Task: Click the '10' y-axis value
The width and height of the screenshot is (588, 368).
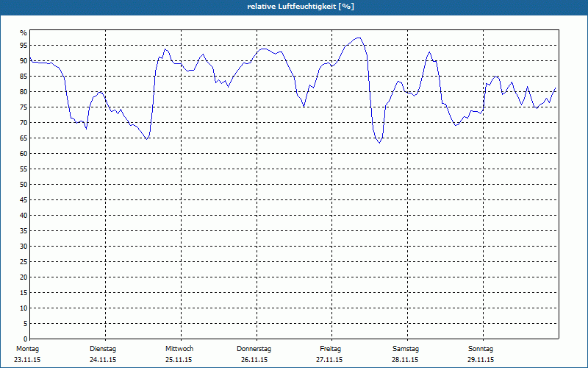Action: pos(24,308)
